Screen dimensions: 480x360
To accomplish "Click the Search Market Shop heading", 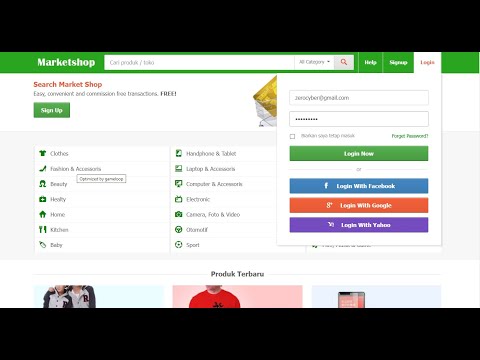I will [68, 84].
